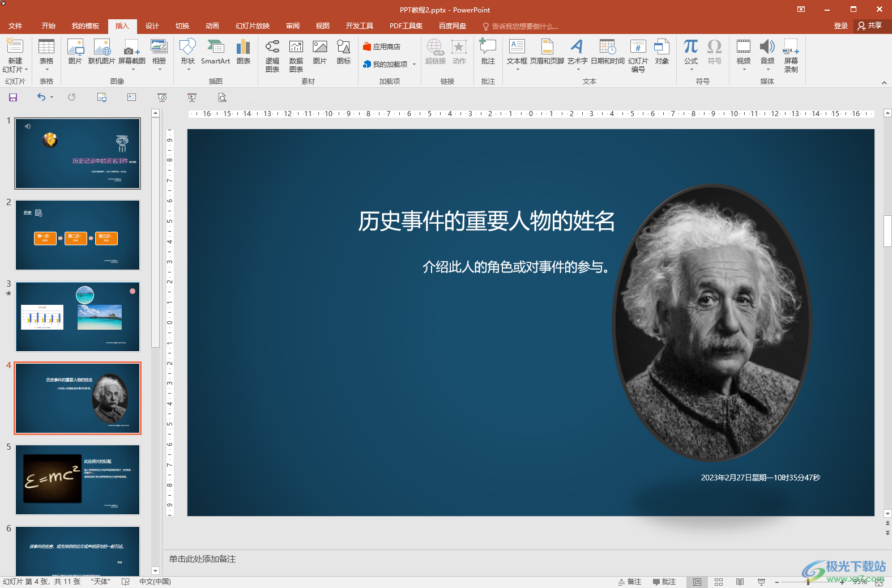Toggle Notes (备注) pane in status bar

630,582
